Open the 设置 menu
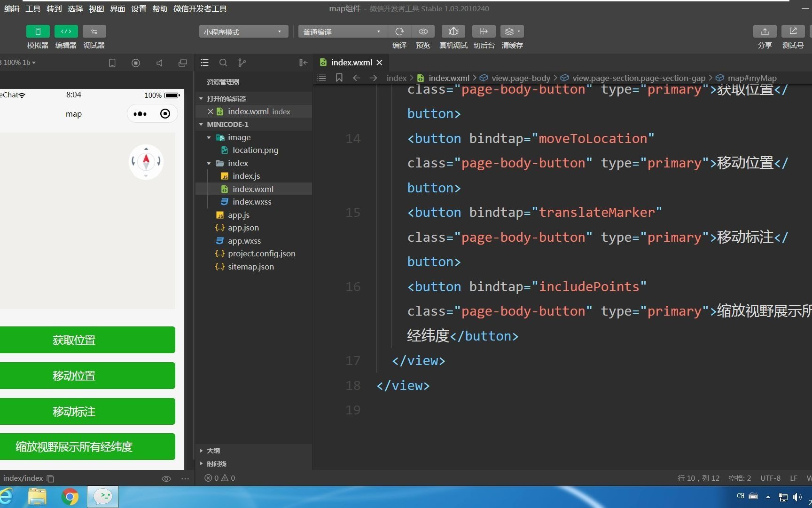This screenshot has height=508, width=812. pyautogui.click(x=139, y=8)
